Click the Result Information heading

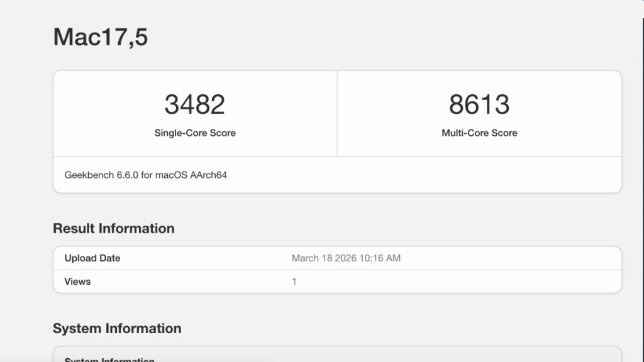pyautogui.click(x=114, y=228)
